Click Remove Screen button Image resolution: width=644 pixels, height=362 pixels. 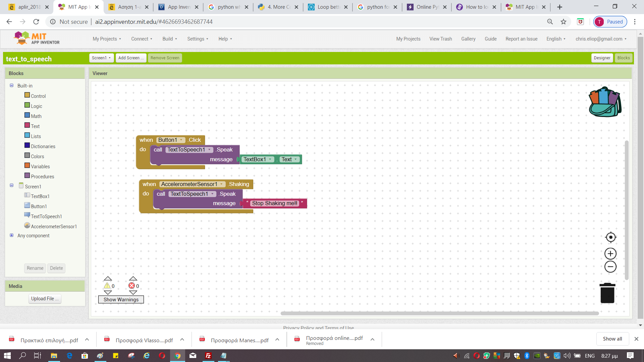coord(165,58)
